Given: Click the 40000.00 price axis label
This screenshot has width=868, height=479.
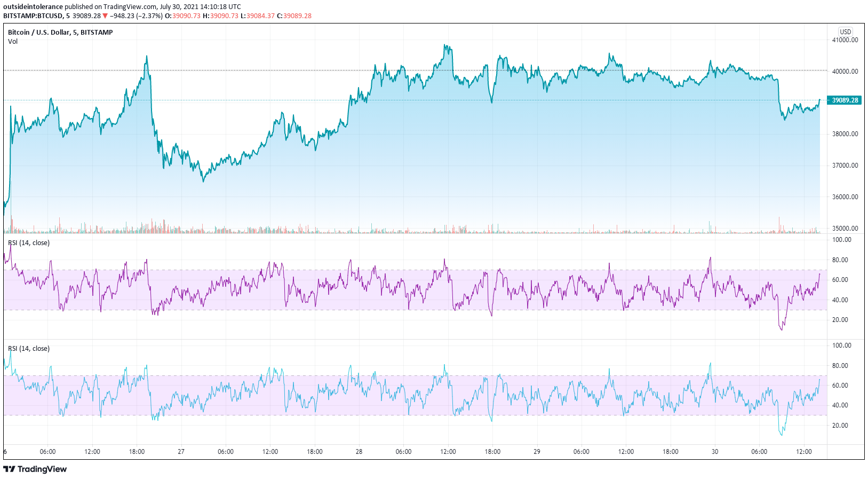Looking at the screenshot, I should click(x=846, y=71).
